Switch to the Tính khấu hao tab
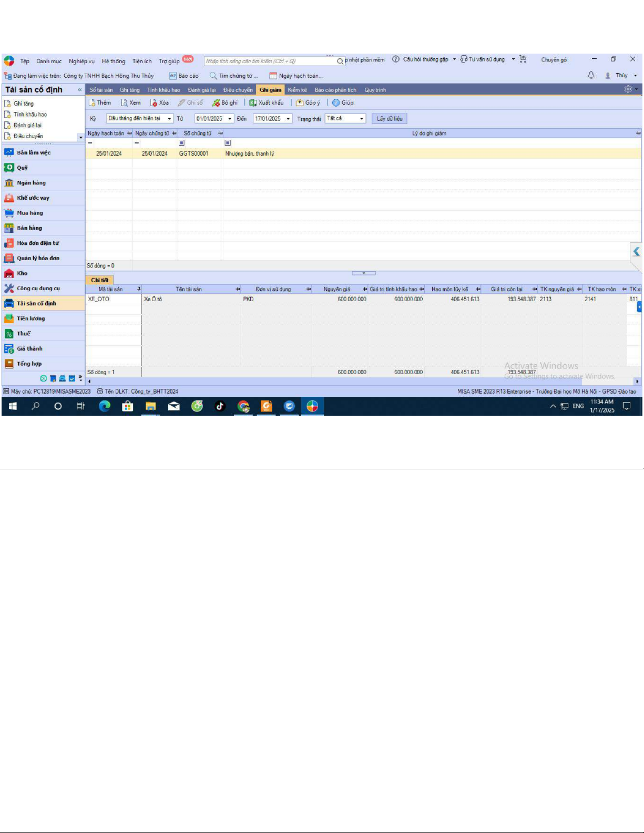 163,90
